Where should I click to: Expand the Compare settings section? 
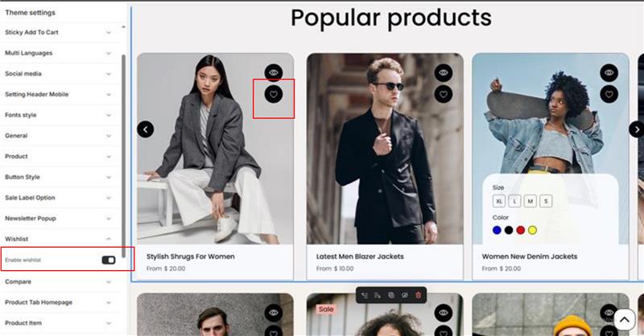tap(60, 282)
